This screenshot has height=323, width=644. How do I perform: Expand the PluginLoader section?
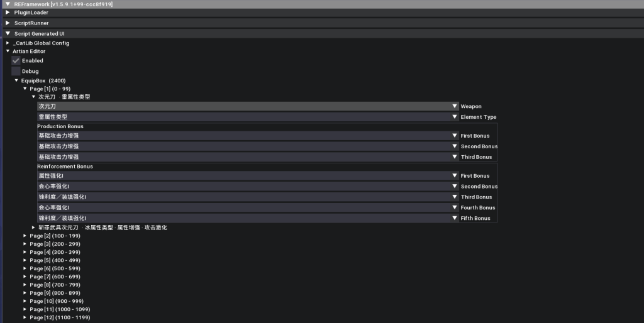coord(8,13)
